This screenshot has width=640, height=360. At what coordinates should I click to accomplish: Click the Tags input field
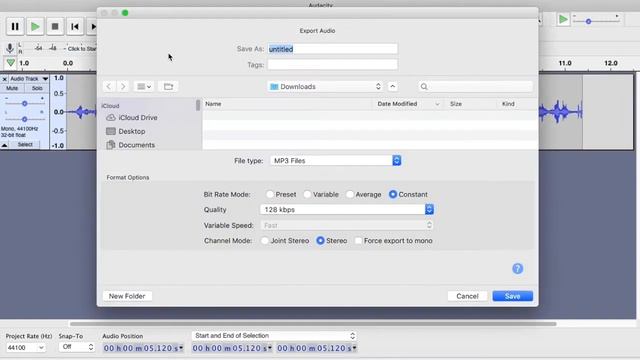pyautogui.click(x=332, y=64)
